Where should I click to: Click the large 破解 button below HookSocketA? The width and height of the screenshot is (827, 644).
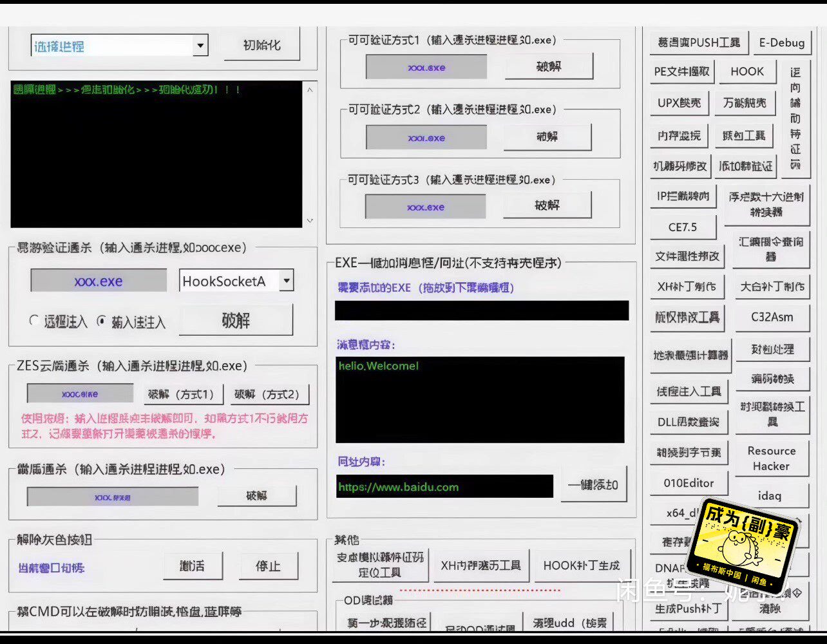(236, 320)
